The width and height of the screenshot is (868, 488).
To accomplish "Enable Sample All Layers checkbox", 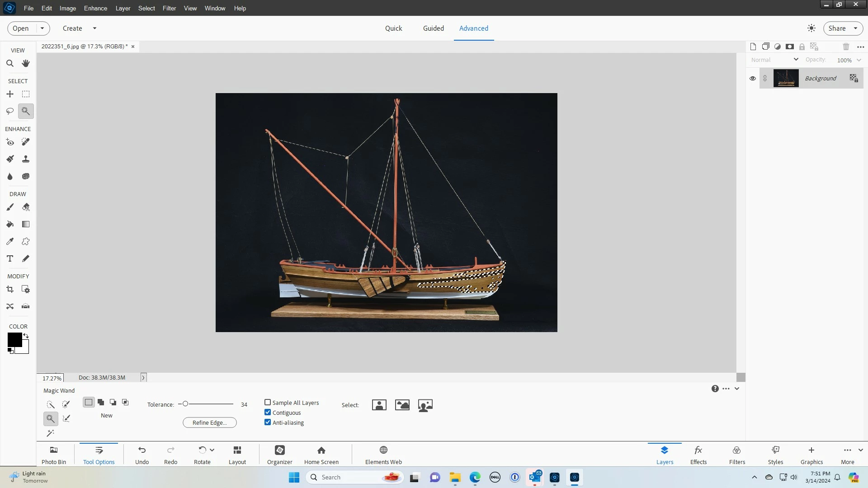I will click(x=268, y=403).
